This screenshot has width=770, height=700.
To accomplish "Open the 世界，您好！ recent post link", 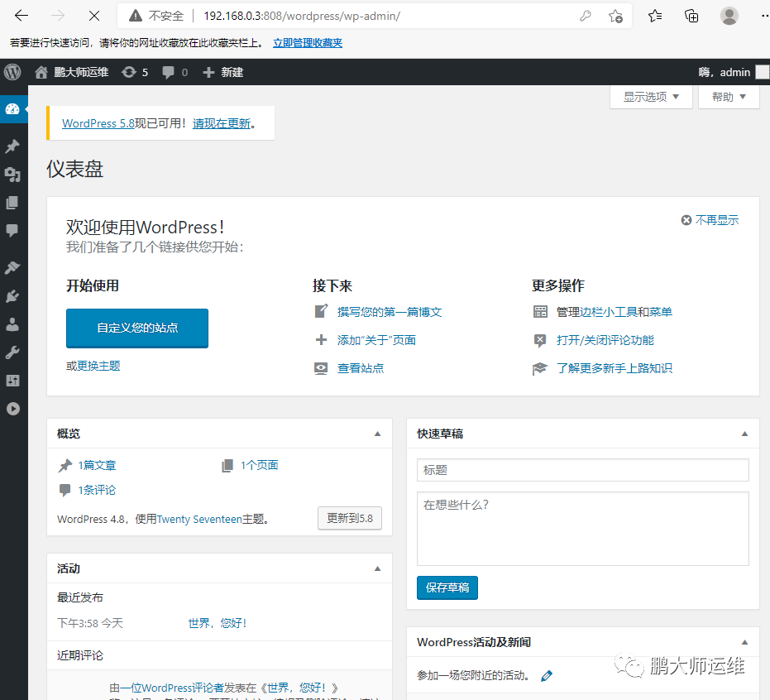I will click(x=218, y=623).
